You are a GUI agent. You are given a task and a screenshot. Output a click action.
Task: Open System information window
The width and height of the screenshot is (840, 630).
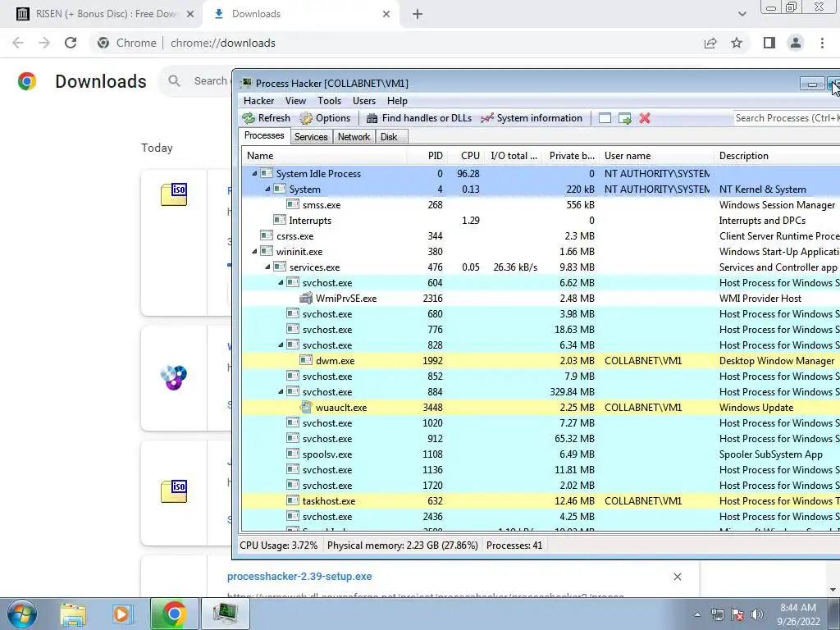click(x=532, y=118)
